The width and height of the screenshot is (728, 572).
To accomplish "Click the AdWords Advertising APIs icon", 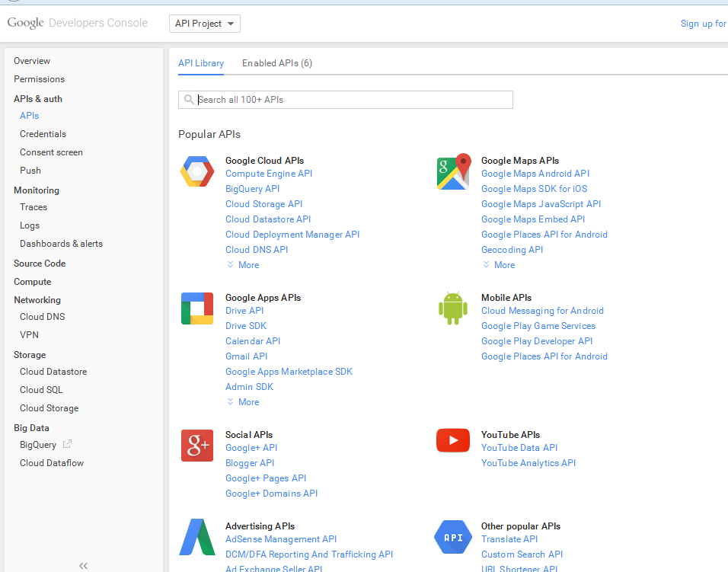I will [x=197, y=537].
